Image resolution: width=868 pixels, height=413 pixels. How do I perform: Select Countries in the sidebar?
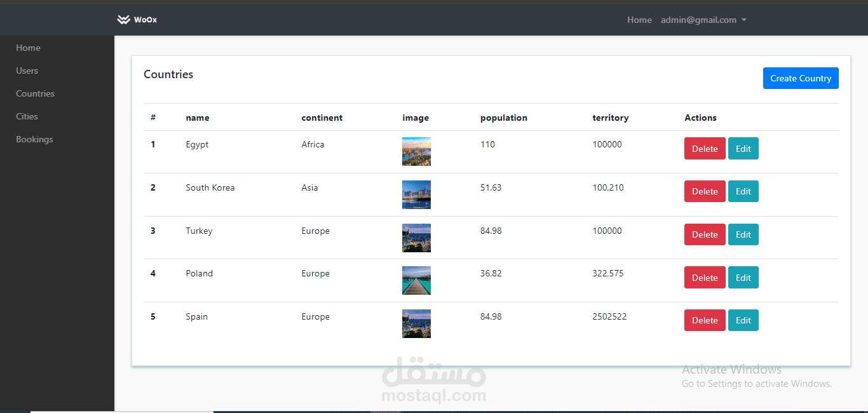[x=36, y=93]
